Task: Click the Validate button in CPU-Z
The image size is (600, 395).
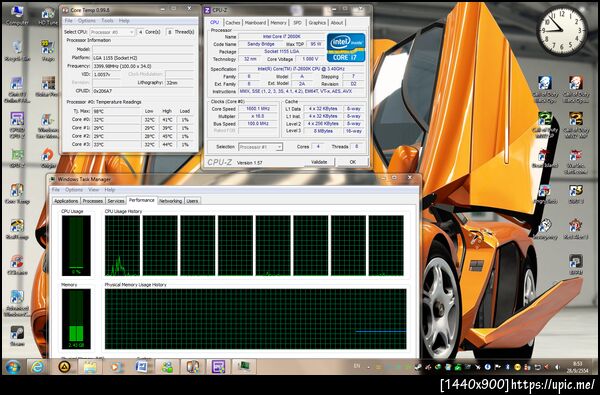Action: pos(319,162)
